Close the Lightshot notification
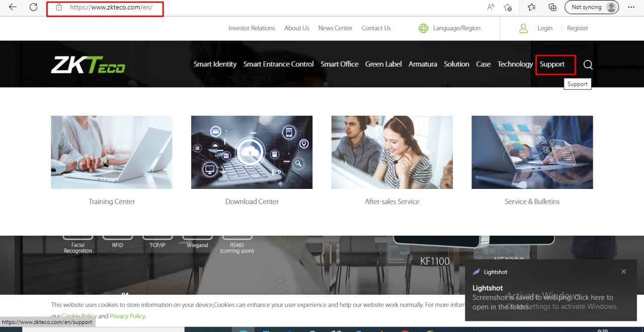The height and width of the screenshot is (332, 644). coord(623,272)
